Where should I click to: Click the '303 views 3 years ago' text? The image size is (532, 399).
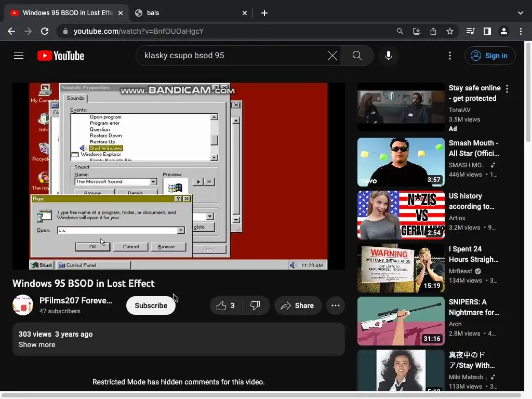click(x=56, y=334)
